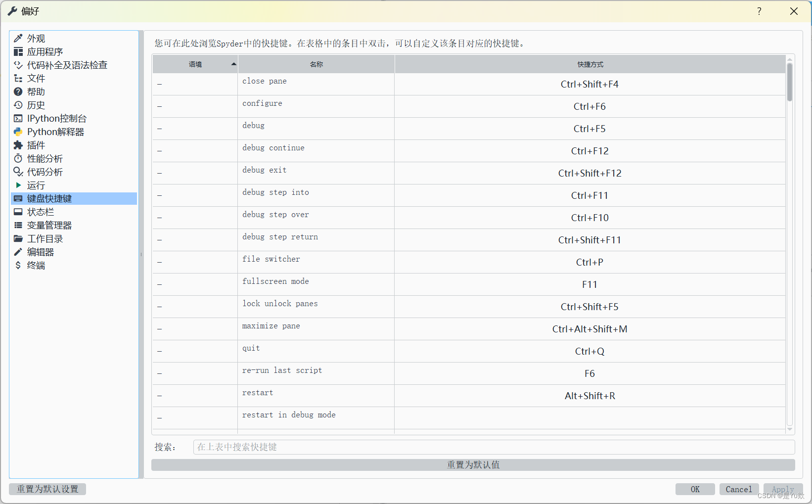812x504 pixels.
Task: Click the 重置为默认设置 button
Action: point(47,489)
